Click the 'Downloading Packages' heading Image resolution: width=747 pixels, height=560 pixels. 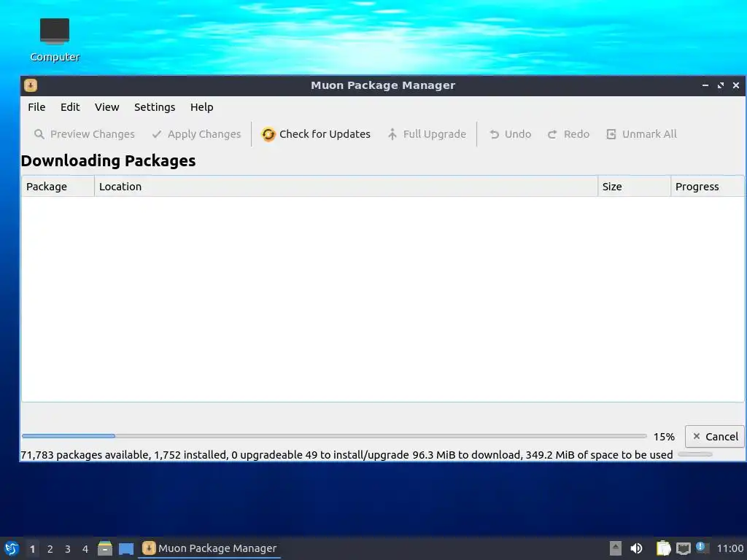click(108, 161)
